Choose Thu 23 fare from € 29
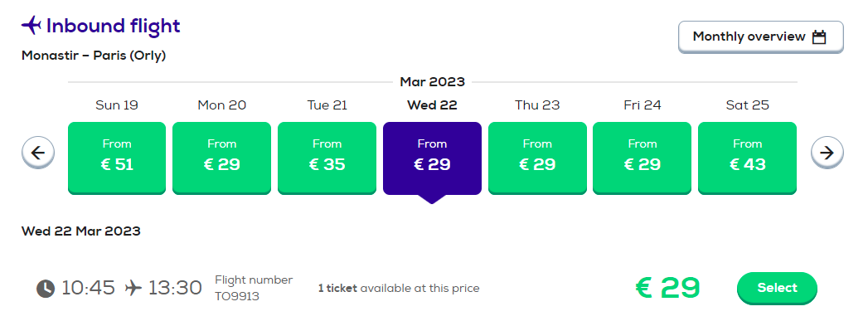Viewport: 868px width, 321px height. pos(537,158)
